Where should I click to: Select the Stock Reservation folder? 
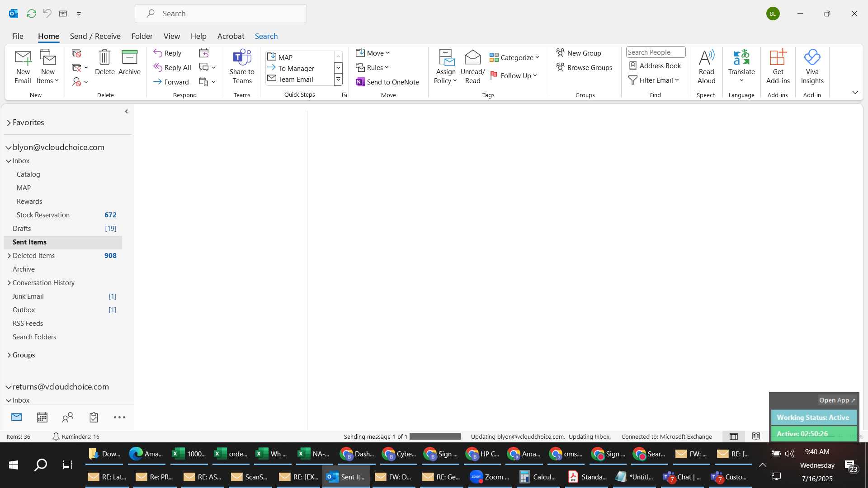pos(62,215)
